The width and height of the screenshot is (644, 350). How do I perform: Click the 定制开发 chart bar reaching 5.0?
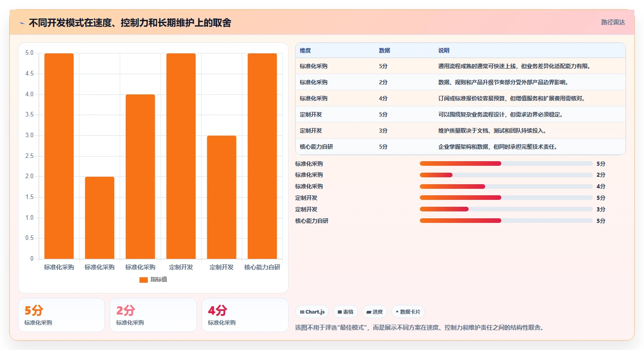(181, 156)
